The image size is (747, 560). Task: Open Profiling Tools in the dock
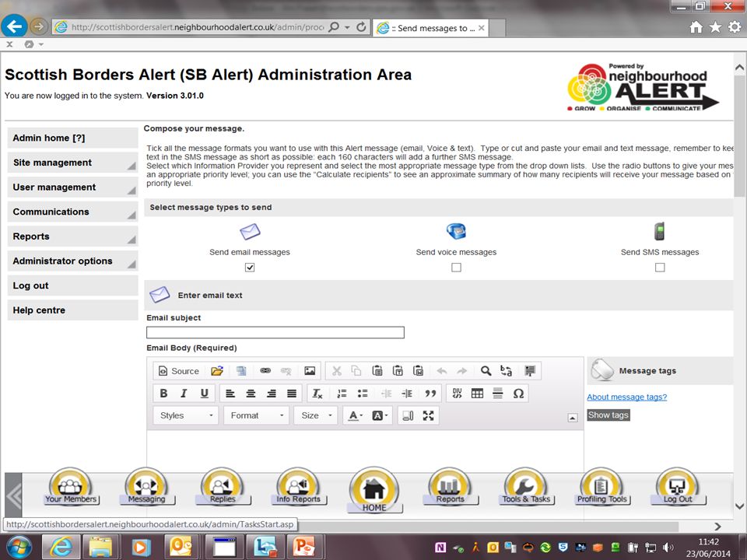pos(601,487)
